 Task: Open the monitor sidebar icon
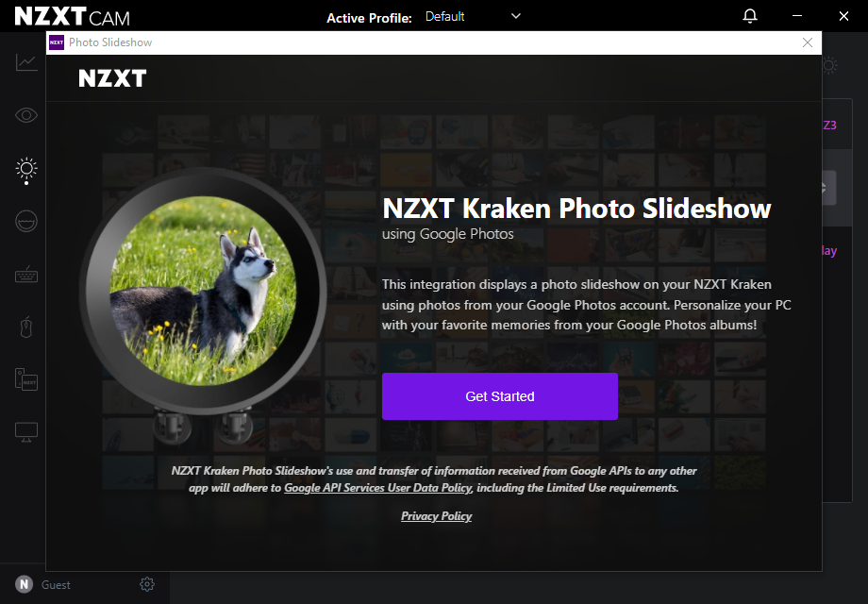click(x=26, y=432)
